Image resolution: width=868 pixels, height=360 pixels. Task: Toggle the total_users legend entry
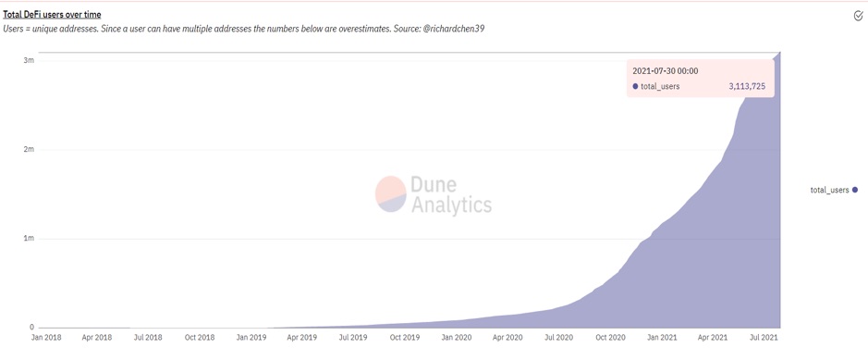pyautogui.click(x=834, y=190)
